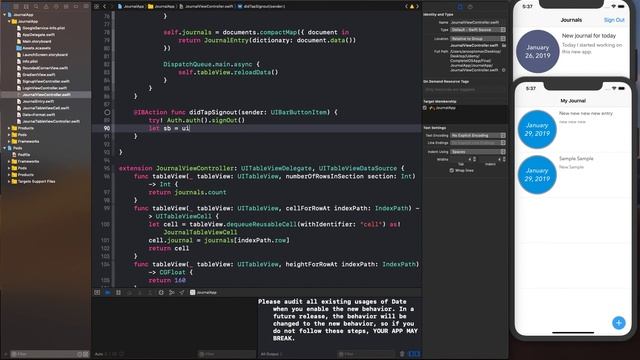640x360 pixels.
Task: Open the Indent Using Spaces dropdown
Action: (478, 152)
